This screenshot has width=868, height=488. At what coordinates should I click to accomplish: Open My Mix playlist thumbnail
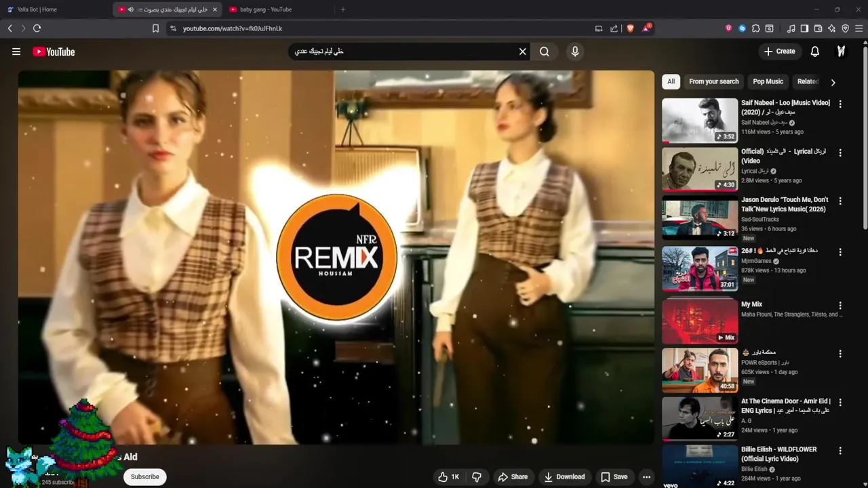coord(700,321)
